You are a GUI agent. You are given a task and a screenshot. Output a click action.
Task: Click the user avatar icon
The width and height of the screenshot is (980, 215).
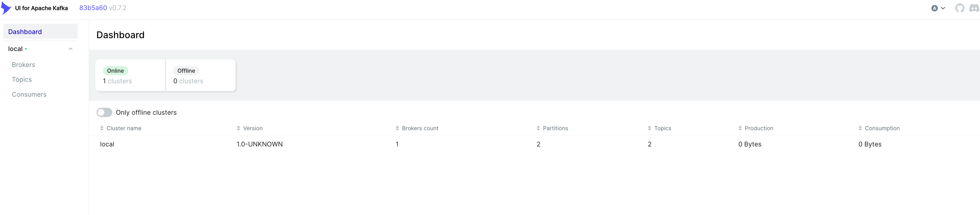tap(934, 8)
